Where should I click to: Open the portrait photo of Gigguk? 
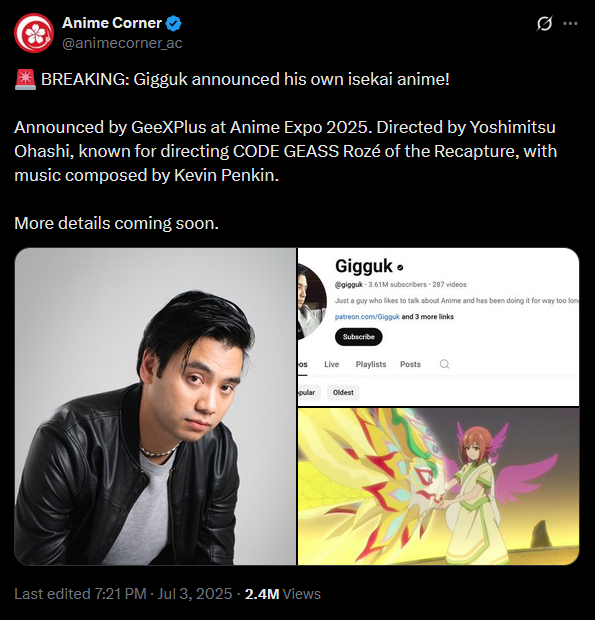tap(155, 406)
